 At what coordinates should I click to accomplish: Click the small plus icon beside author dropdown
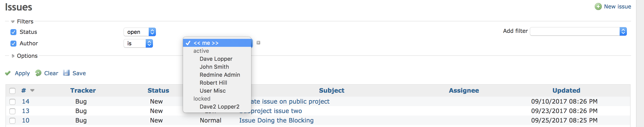[258, 43]
